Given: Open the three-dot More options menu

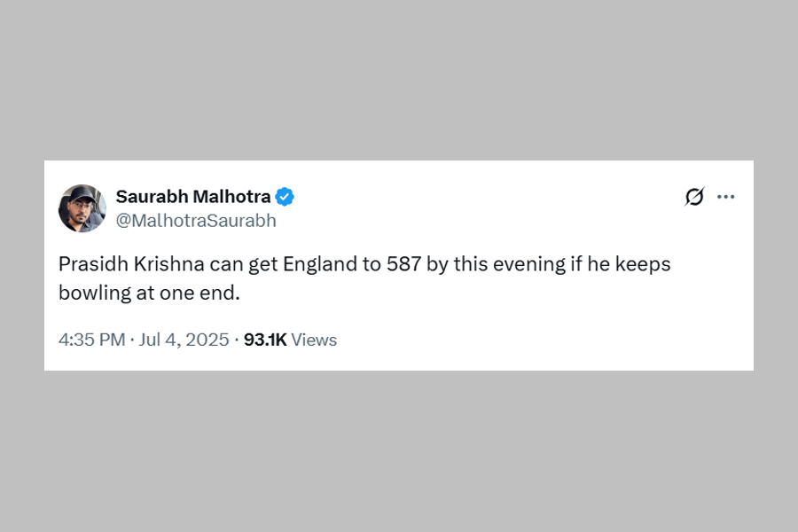Looking at the screenshot, I should tap(726, 197).
